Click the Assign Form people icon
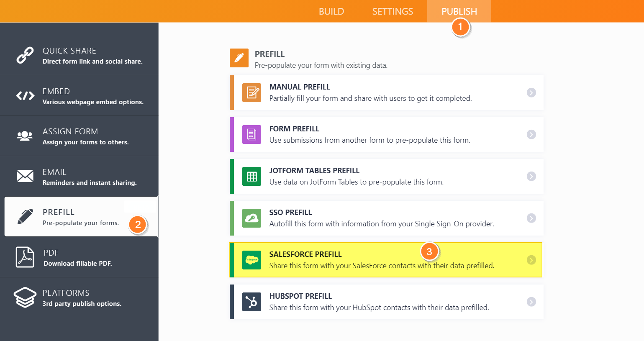The height and width of the screenshot is (341, 644). tap(25, 136)
